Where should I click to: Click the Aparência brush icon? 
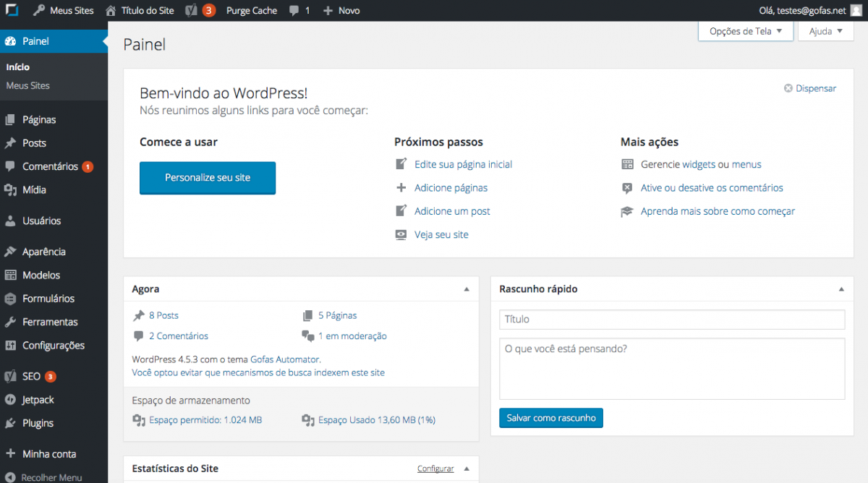pyautogui.click(x=14, y=251)
